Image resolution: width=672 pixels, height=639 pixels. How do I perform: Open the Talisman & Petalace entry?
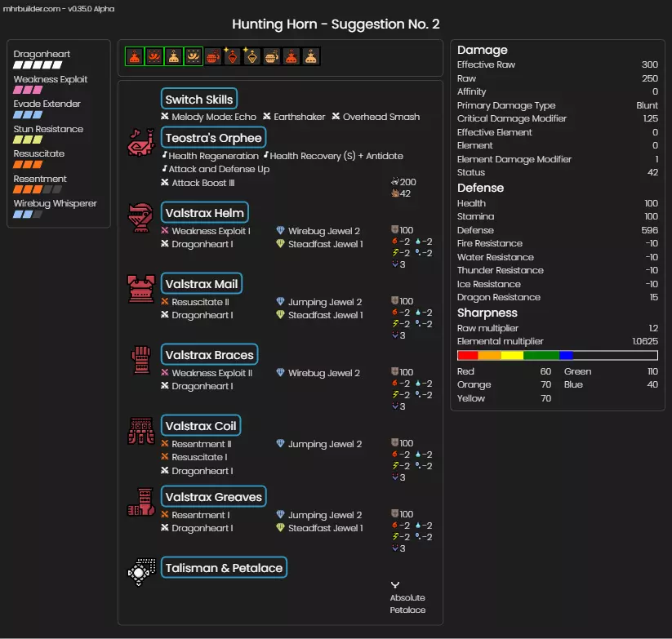click(x=224, y=567)
